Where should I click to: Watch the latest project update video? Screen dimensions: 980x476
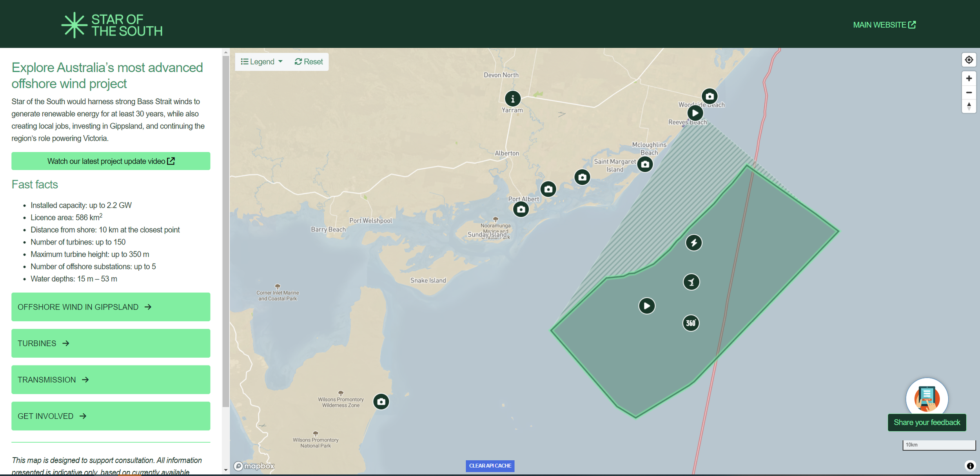(111, 161)
